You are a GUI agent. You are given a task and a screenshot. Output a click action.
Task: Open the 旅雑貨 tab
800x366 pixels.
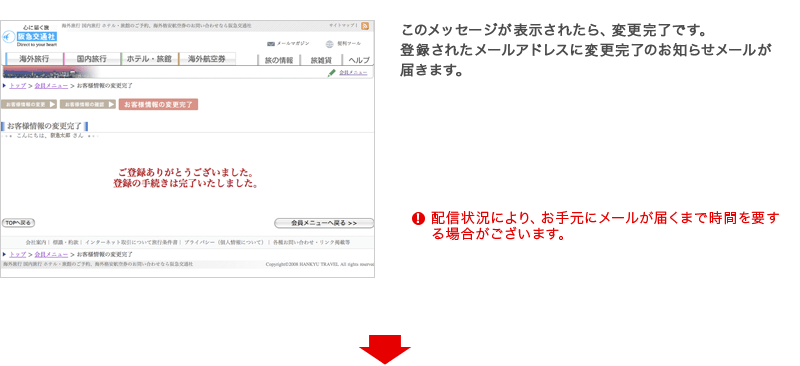pyautogui.click(x=321, y=60)
